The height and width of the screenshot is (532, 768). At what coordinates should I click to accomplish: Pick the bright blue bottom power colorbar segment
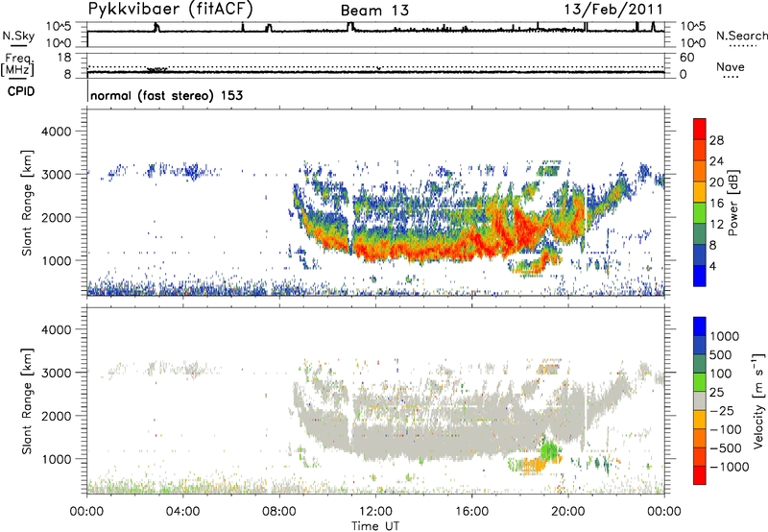tap(700, 277)
